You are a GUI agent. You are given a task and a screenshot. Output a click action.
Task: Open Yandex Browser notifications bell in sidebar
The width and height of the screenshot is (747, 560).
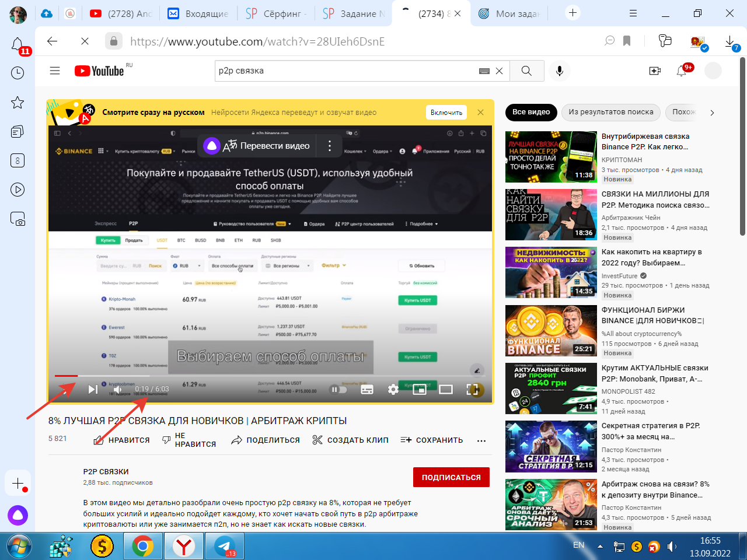pos(18,44)
